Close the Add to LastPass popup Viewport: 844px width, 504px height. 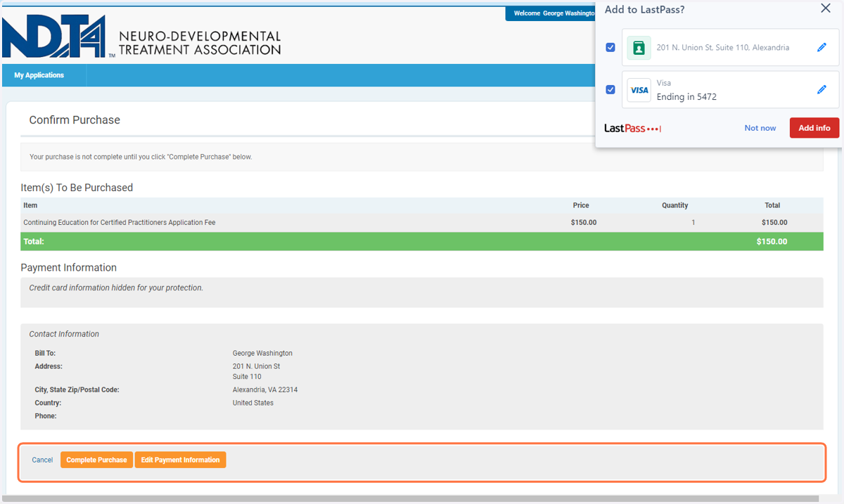click(x=826, y=8)
